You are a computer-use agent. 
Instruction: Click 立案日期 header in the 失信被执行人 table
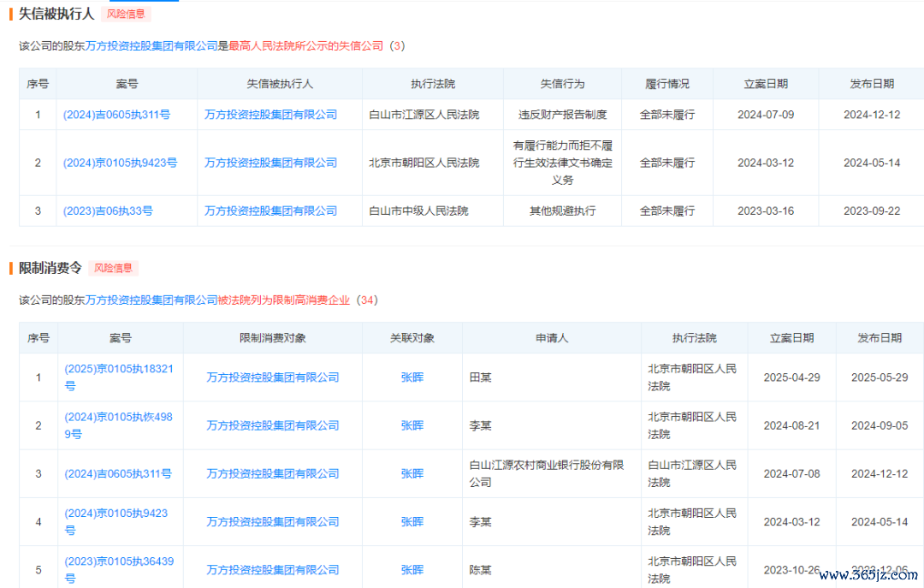(x=766, y=84)
